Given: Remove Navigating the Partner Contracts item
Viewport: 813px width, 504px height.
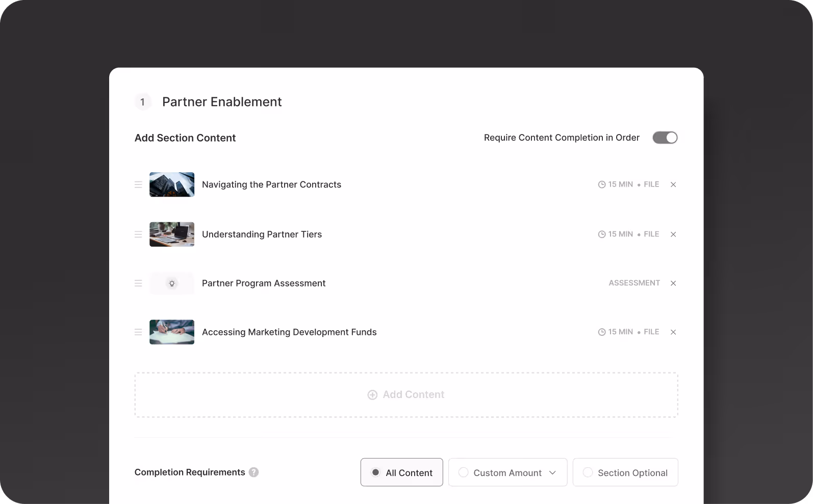Looking at the screenshot, I should 673,184.
